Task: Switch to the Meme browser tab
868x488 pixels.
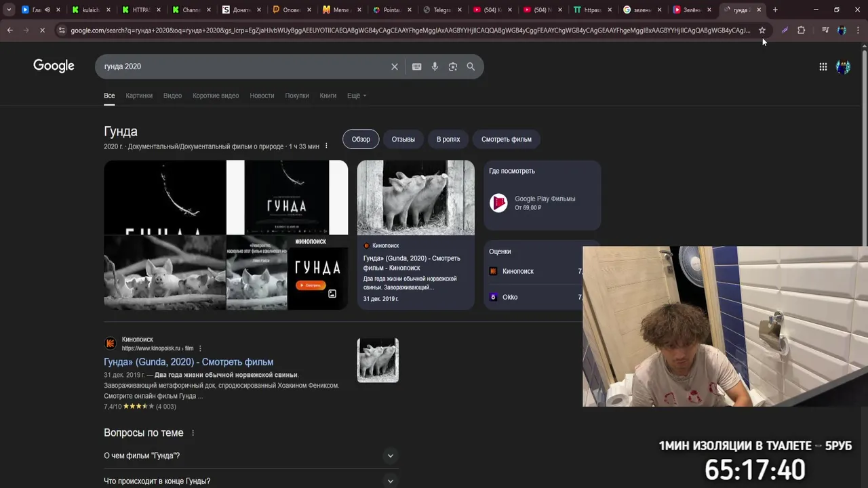Action: tap(341, 9)
